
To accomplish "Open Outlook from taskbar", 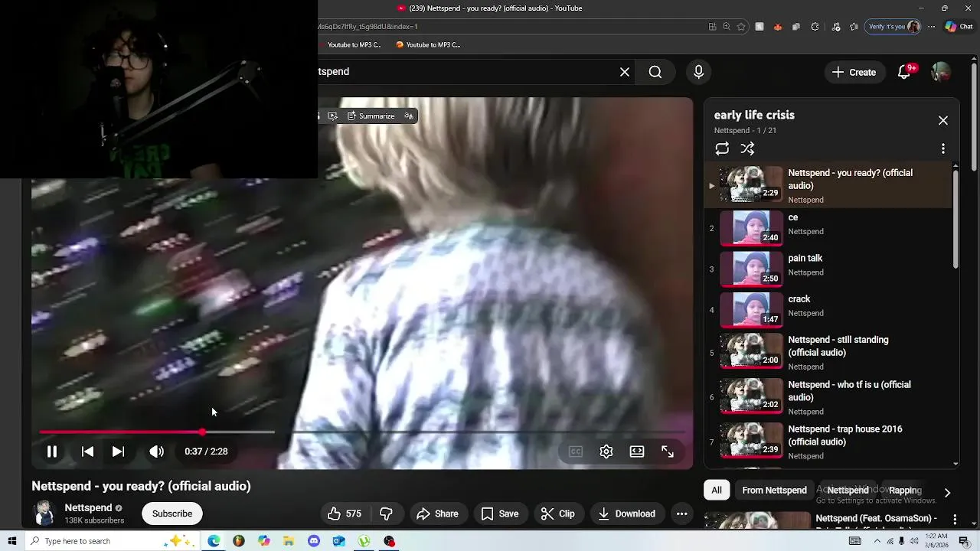I will 339,541.
